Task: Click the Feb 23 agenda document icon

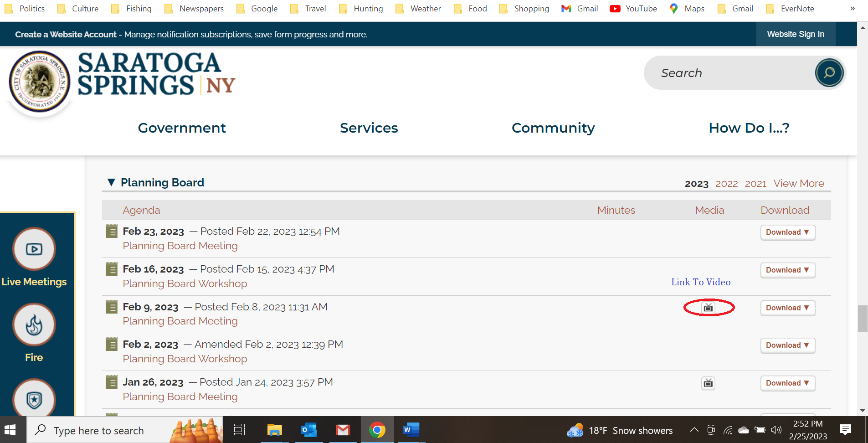Action: pyautogui.click(x=111, y=232)
